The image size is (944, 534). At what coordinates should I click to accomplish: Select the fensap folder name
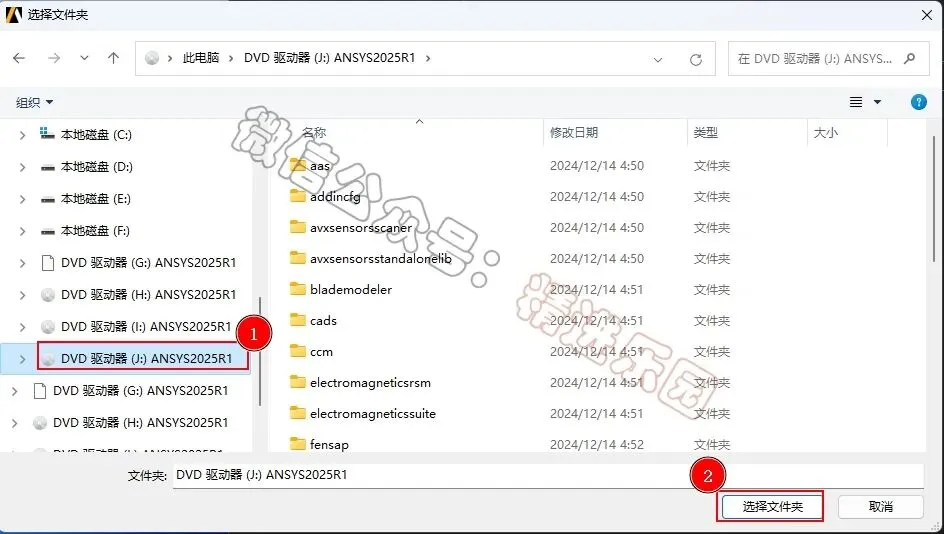pos(329,444)
